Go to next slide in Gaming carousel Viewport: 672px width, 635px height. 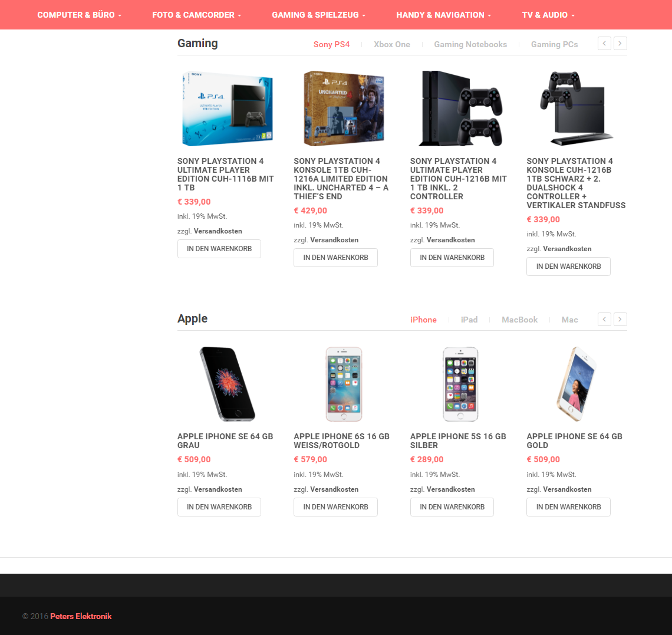(x=620, y=43)
